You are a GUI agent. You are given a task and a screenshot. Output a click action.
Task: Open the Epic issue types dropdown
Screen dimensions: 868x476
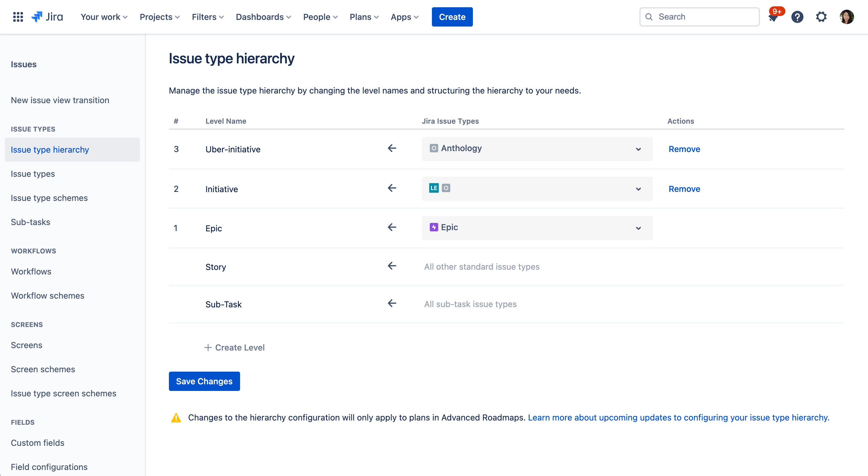[x=638, y=228]
